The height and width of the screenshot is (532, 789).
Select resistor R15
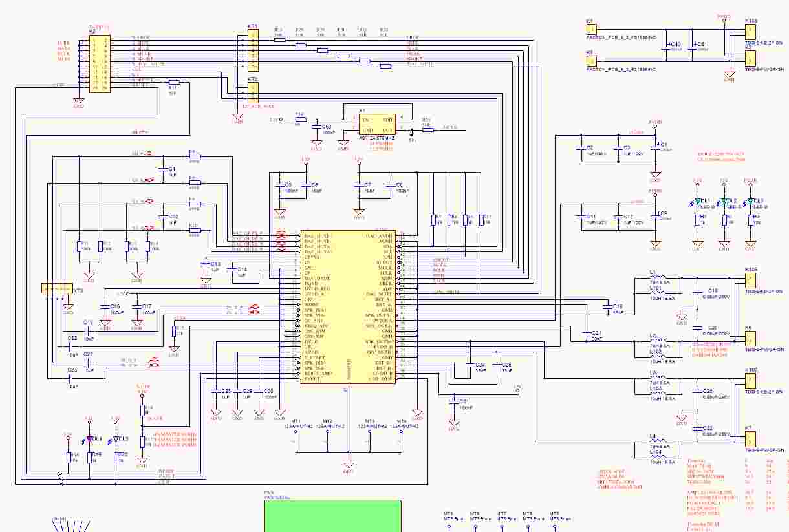click(173, 331)
